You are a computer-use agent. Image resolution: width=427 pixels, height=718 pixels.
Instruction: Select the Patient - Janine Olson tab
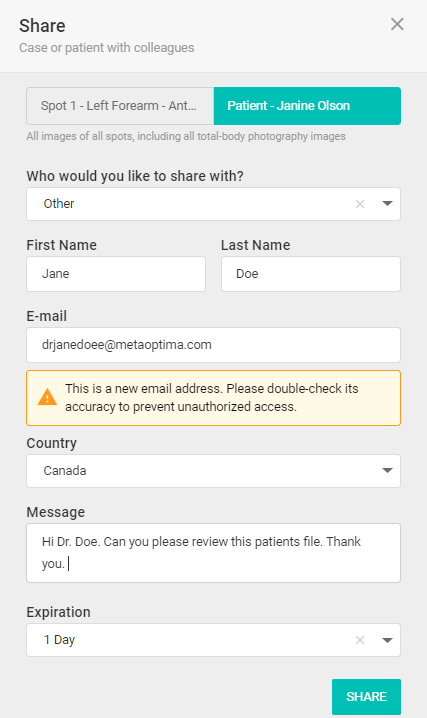tap(307, 106)
